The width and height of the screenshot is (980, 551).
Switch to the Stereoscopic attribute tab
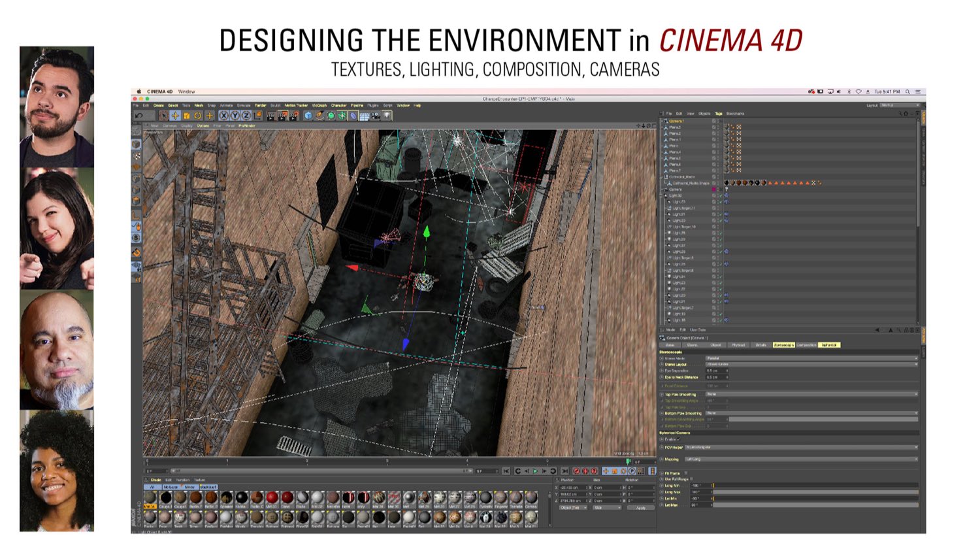pos(783,344)
